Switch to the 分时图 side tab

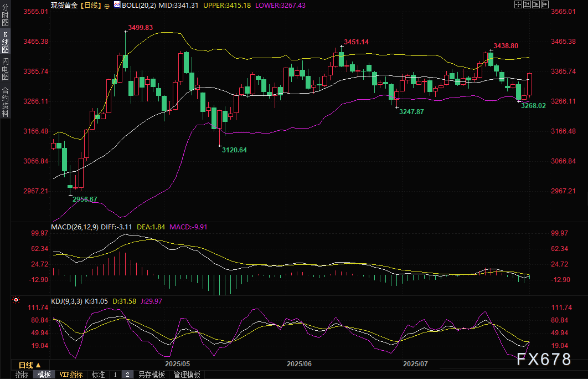point(6,15)
